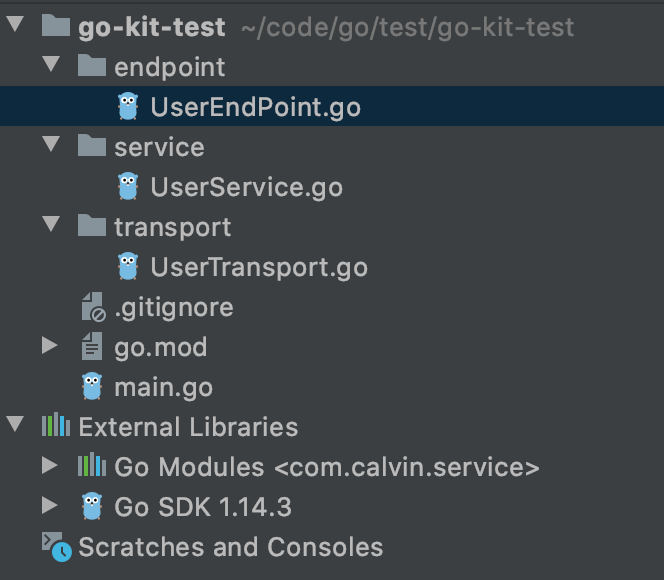Screen dimensions: 664x580
Task: Click the gopher icon next to main.go
Action: [x=92, y=386]
